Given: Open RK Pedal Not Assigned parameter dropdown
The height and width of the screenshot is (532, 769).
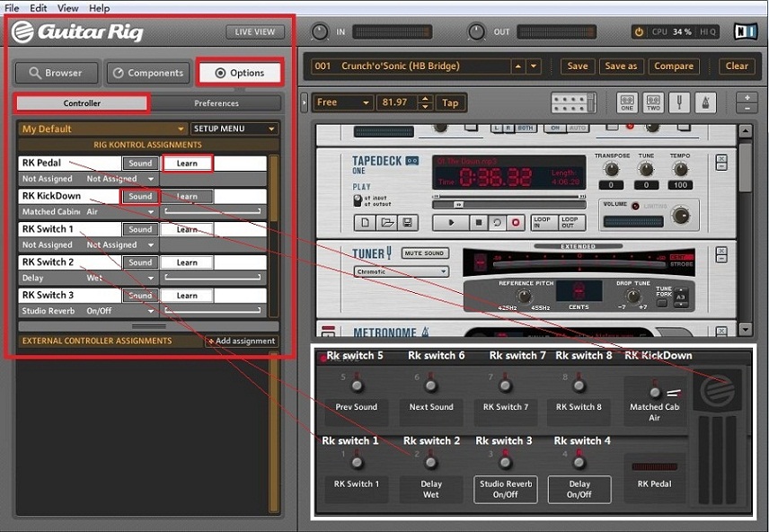Looking at the screenshot, I should pos(120,179).
